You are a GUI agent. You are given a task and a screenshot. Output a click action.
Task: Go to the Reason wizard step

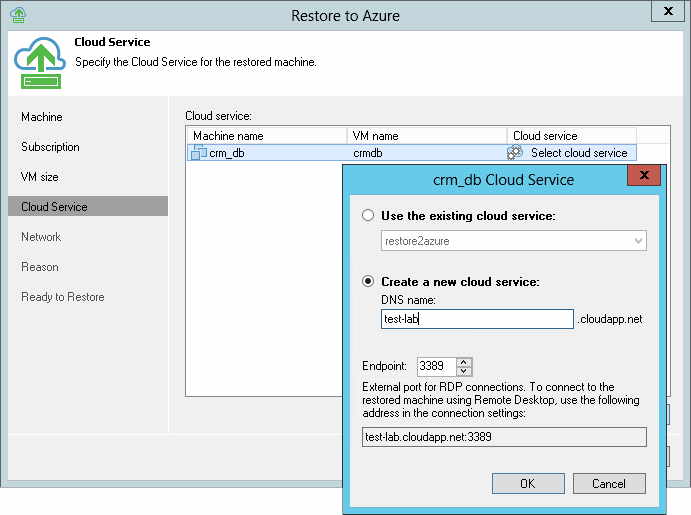pyautogui.click(x=40, y=267)
